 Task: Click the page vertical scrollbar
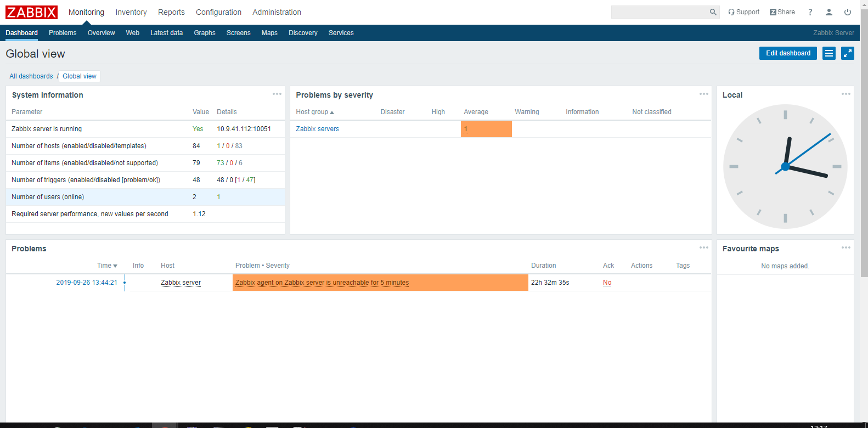864,143
